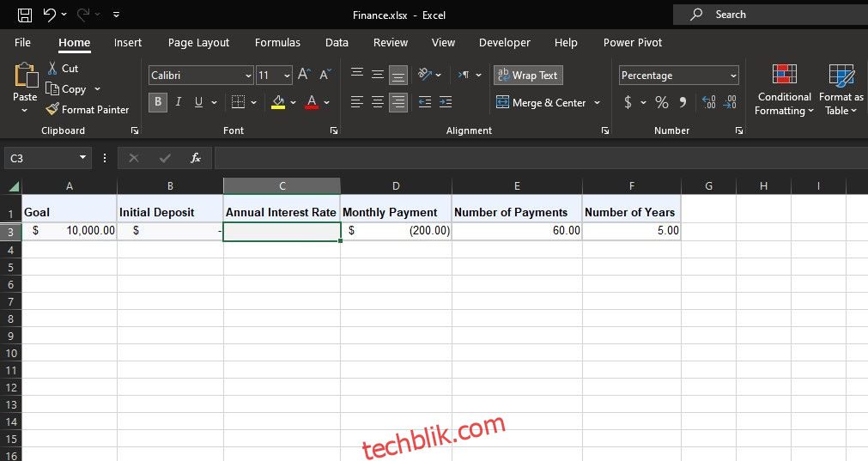868x461 pixels.
Task: Apply cell borders
Action: [238, 102]
